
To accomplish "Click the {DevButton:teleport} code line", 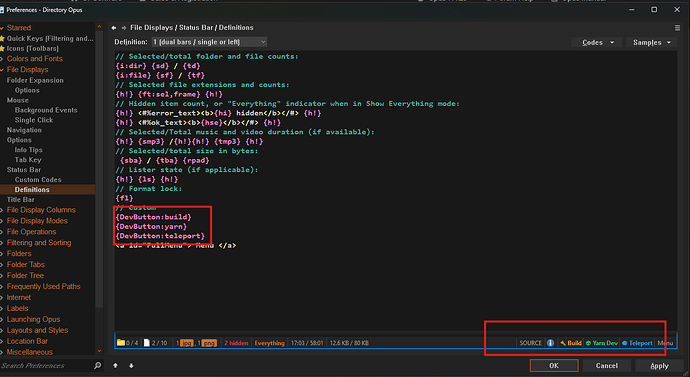I will click(x=160, y=236).
